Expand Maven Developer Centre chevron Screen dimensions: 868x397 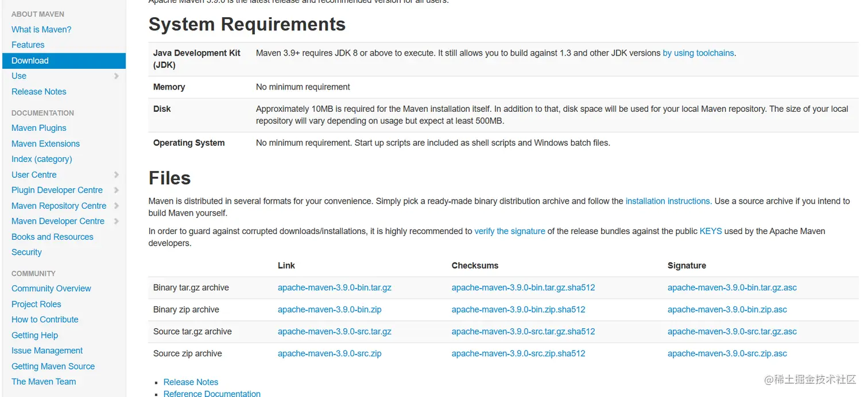(x=117, y=221)
